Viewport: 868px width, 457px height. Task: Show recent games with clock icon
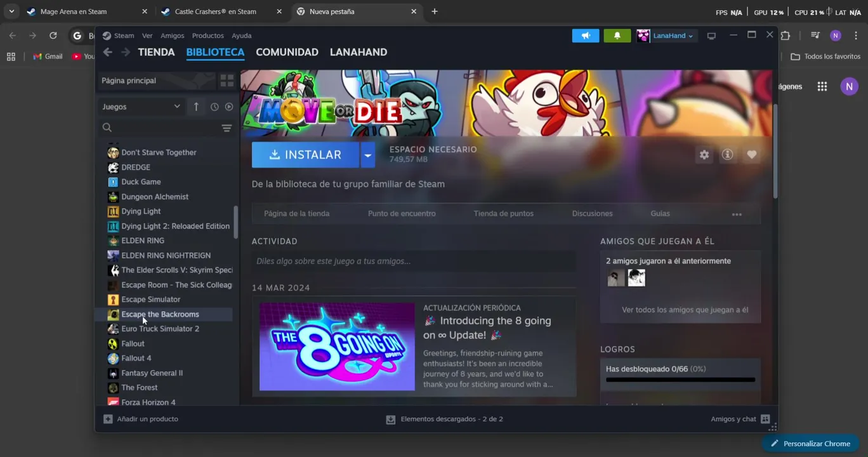tap(214, 107)
